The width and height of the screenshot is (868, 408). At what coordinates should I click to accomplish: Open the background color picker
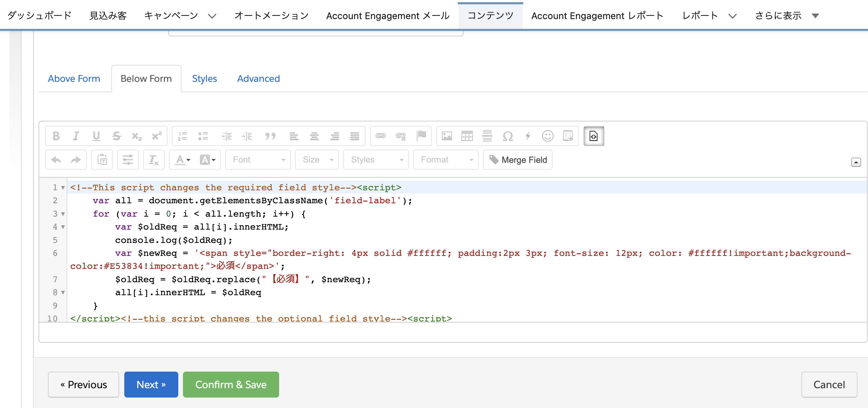click(208, 160)
